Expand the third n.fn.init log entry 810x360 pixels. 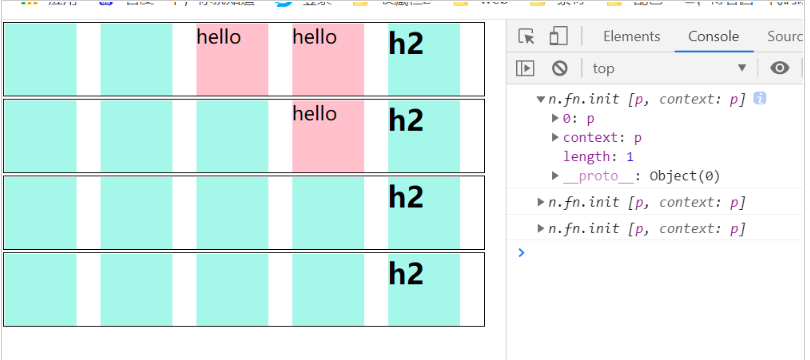541,228
